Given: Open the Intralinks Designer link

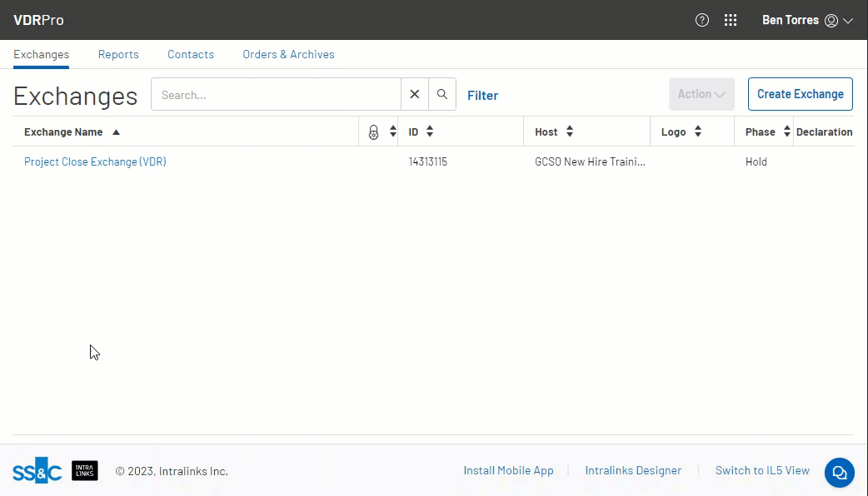Looking at the screenshot, I should pyautogui.click(x=633, y=470).
